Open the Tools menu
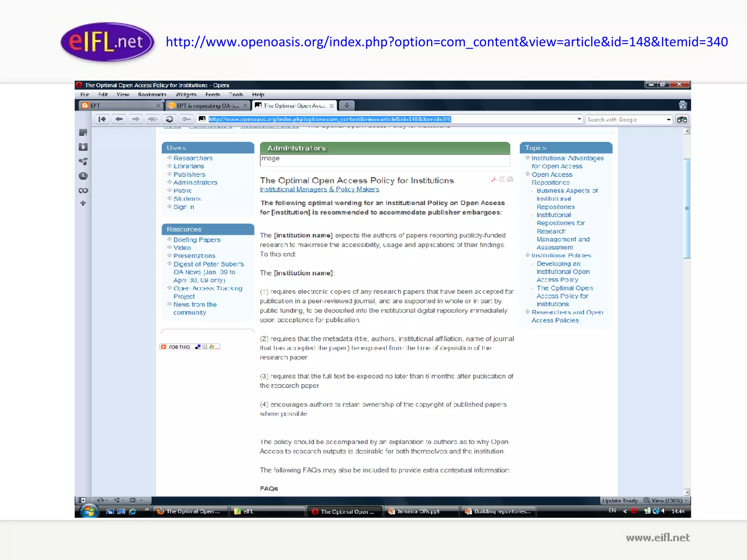 [x=236, y=94]
